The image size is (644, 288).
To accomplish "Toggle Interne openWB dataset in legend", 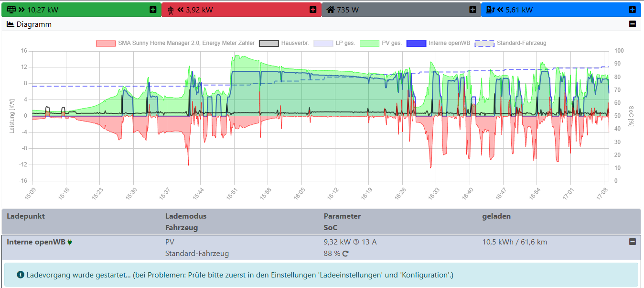I will pyautogui.click(x=438, y=43).
